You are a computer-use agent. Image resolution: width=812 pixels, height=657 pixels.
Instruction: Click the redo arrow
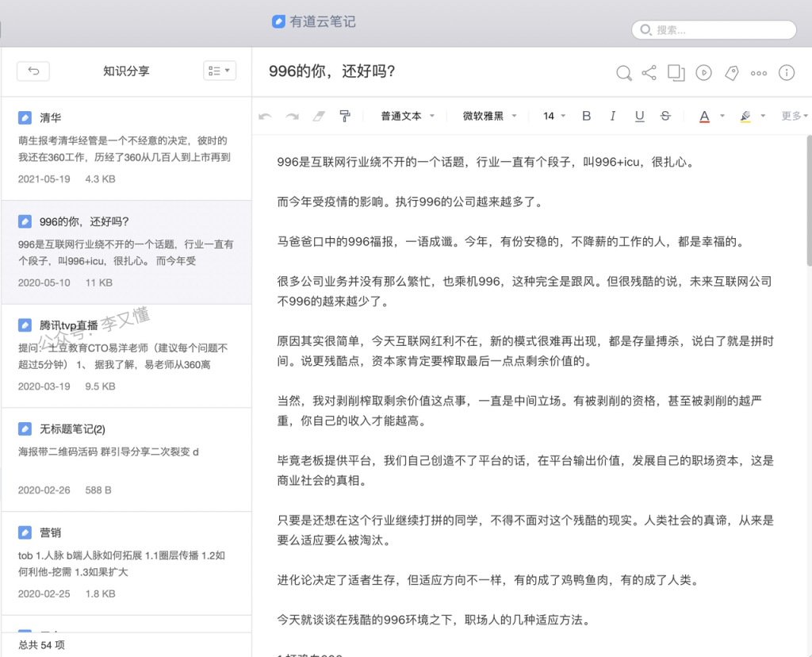292,117
